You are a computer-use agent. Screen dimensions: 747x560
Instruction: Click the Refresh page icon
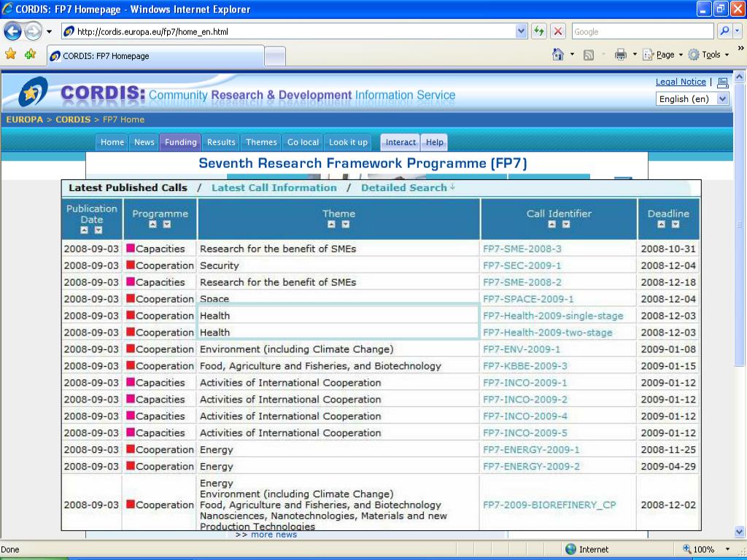coord(539,31)
